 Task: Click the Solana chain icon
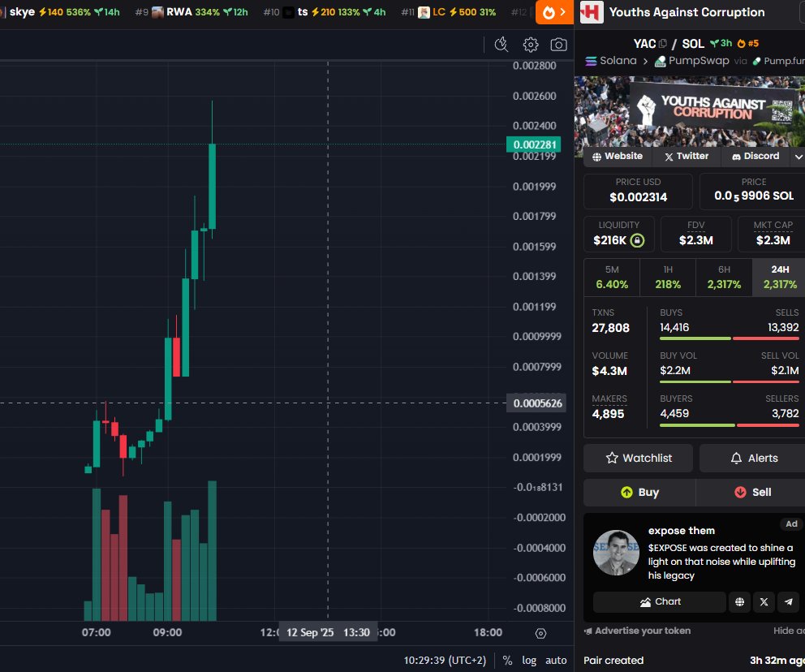(x=592, y=61)
